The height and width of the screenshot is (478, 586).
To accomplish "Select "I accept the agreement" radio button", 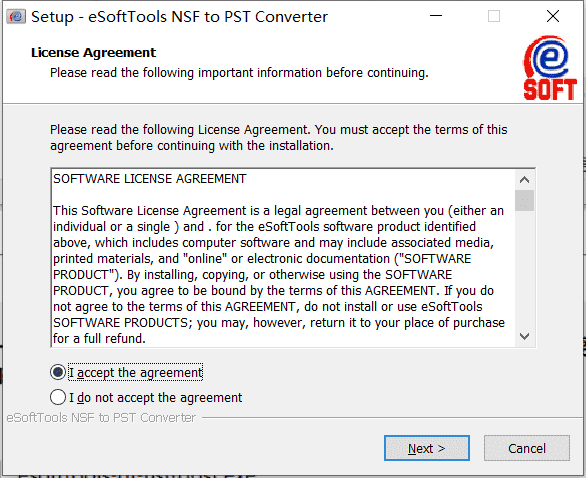I will pyautogui.click(x=58, y=372).
